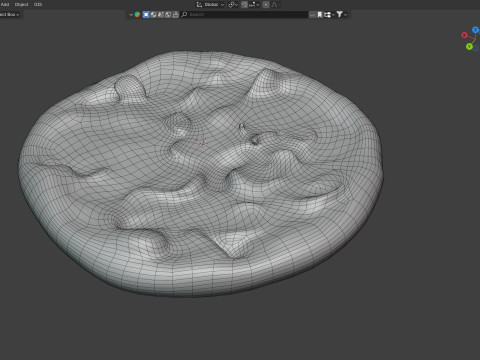Focus the Search input field
Viewport: 480px width, 360px height.
[x=244, y=14]
